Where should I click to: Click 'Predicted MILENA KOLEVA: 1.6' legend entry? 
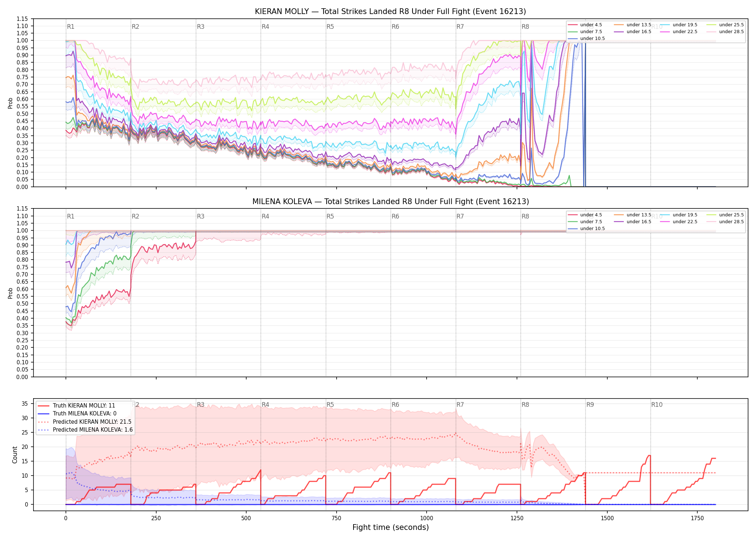pos(85,430)
